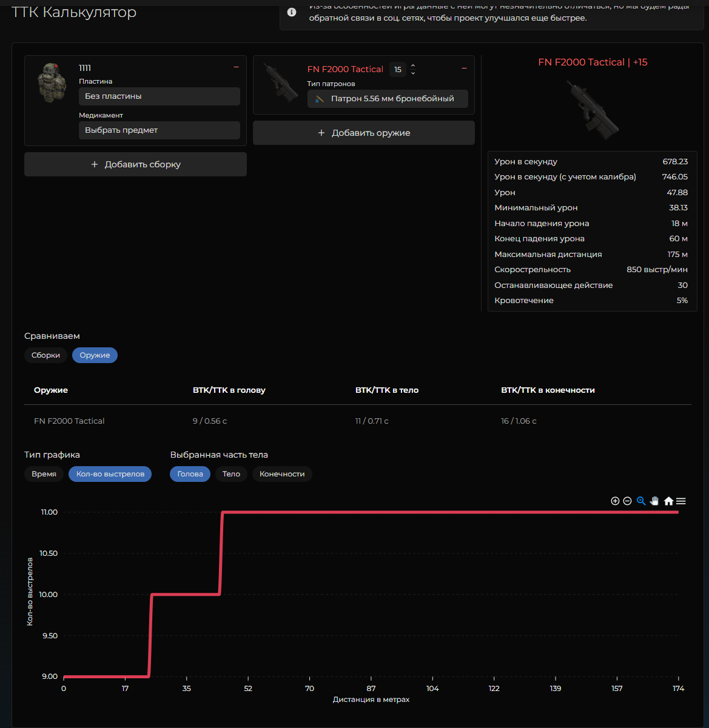Remove FN F2000 Tactical weapon with red minus
Viewport: 709px width, 728px height.
(465, 68)
